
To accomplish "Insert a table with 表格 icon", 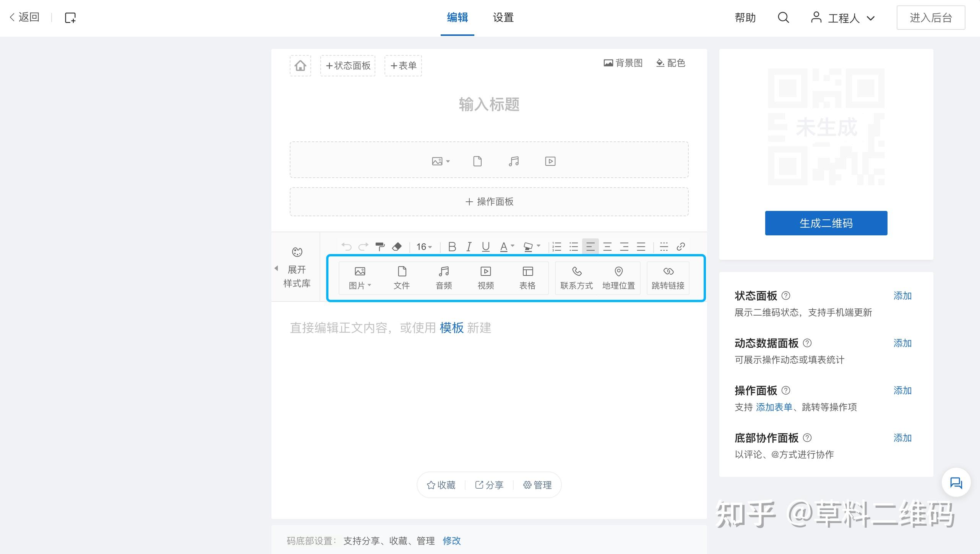I will [527, 278].
